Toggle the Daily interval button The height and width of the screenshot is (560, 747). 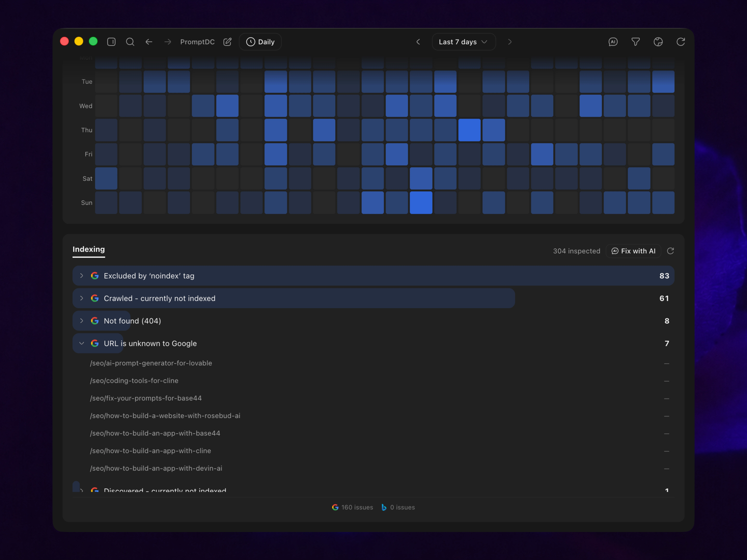(x=260, y=42)
